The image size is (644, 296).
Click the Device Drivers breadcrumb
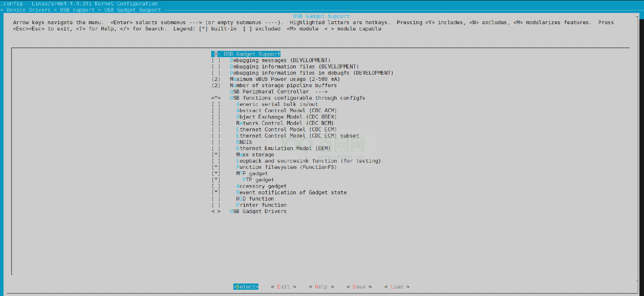(29, 10)
